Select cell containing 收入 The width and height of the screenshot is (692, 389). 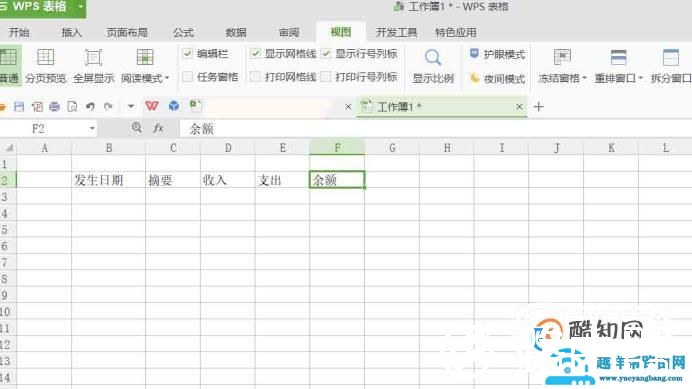(228, 180)
